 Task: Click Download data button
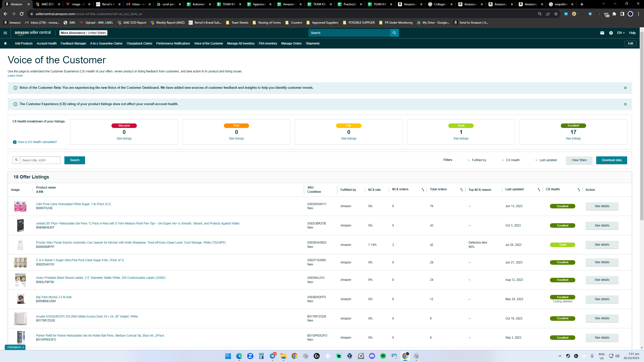coord(612,160)
